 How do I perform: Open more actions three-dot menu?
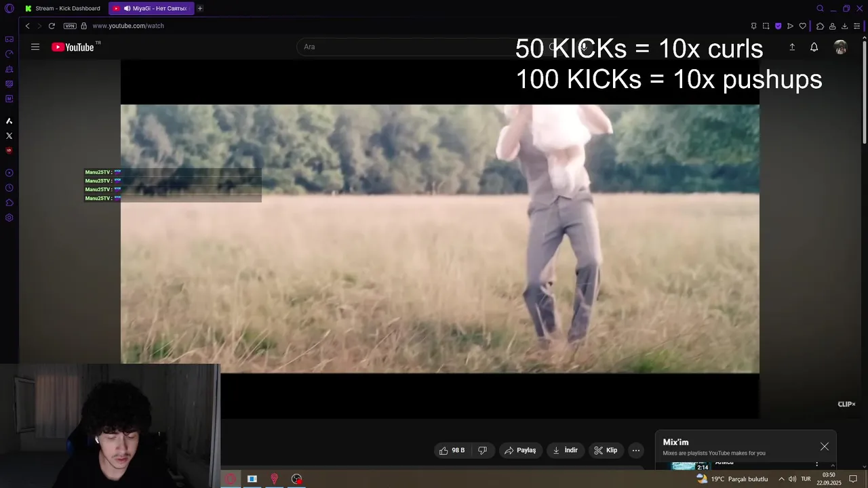(x=635, y=450)
